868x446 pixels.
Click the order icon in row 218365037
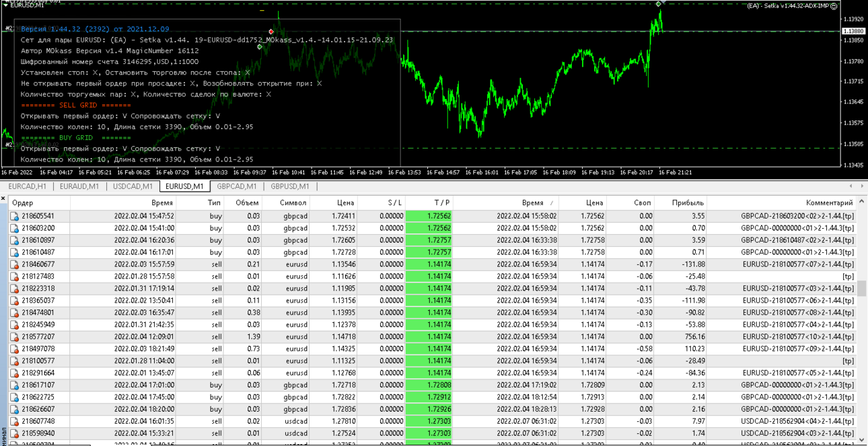pos(14,301)
